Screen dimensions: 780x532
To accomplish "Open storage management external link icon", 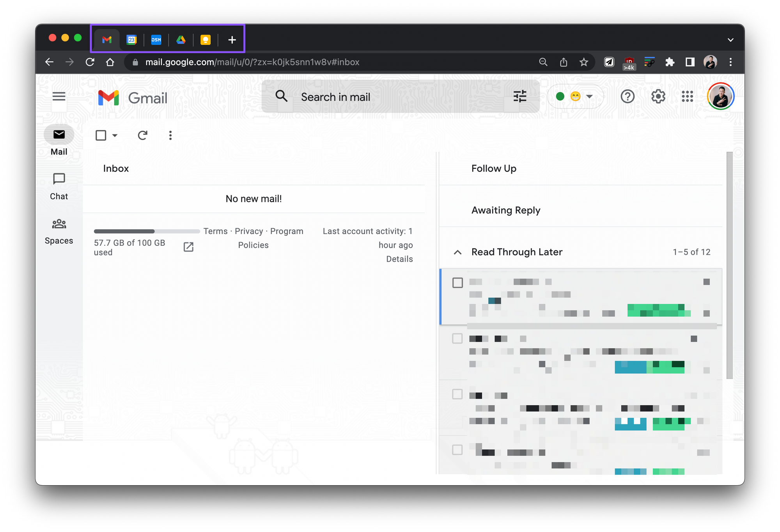I will tap(188, 247).
